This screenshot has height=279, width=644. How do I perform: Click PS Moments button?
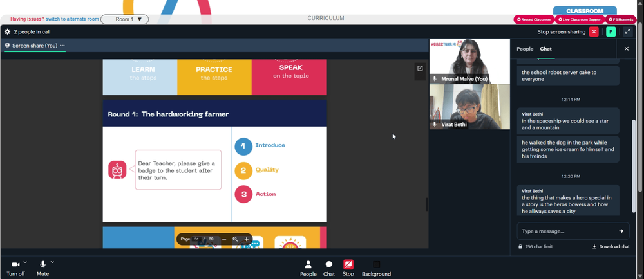pyautogui.click(x=621, y=19)
